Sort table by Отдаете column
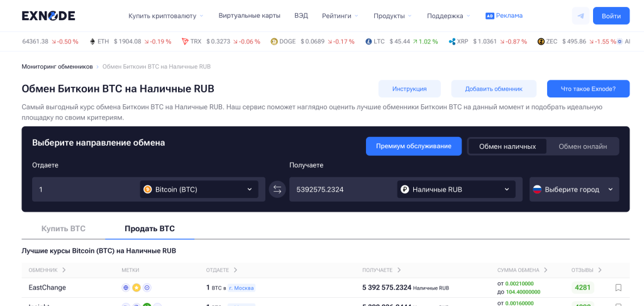 tap(222, 270)
